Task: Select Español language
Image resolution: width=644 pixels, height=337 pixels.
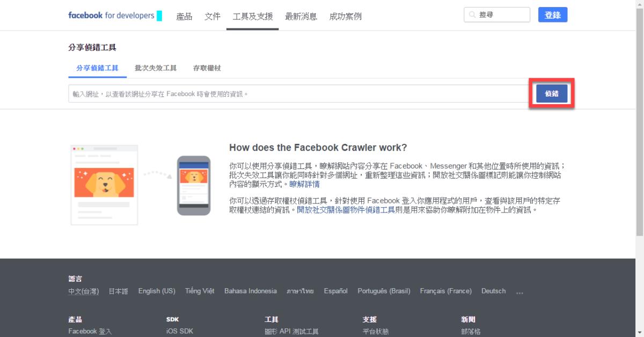Action: (335, 291)
